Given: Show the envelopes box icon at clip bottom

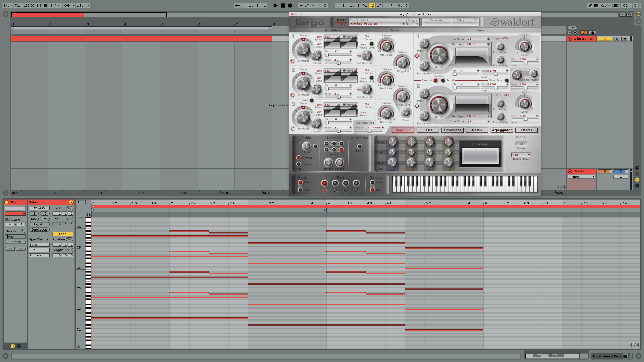Looking at the screenshot, I should pyautogui.click(x=18, y=346).
